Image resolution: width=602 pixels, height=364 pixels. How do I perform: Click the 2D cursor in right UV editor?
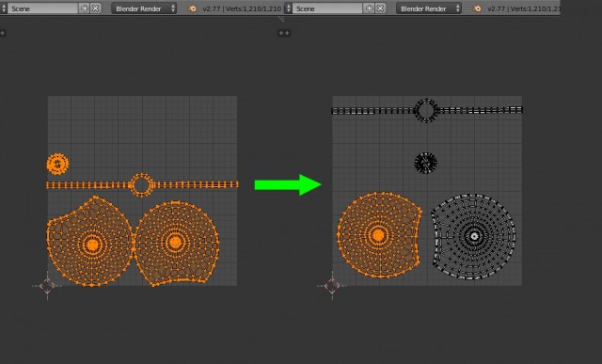click(x=332, y=286)
